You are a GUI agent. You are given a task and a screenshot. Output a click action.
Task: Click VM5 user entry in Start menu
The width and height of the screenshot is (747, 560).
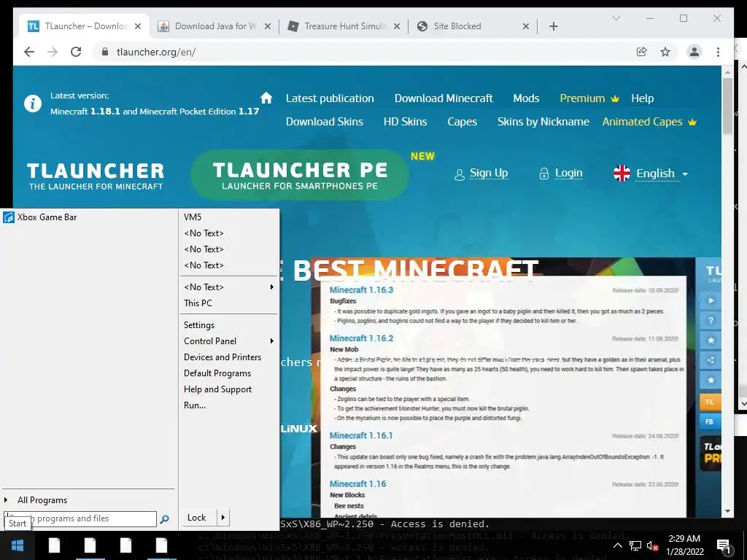(x=193, y=217)
